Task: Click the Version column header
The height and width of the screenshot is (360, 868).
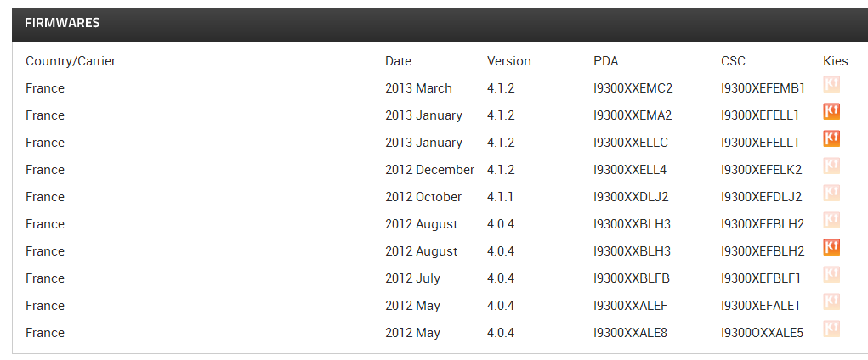Action: coord(508,61)
